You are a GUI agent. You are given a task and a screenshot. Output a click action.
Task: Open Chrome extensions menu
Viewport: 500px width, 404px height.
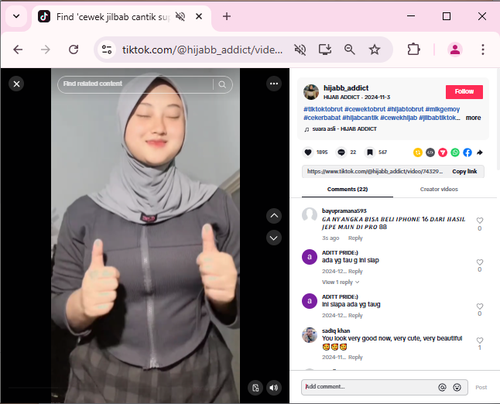pyautogui.click(x=413, y=50)
